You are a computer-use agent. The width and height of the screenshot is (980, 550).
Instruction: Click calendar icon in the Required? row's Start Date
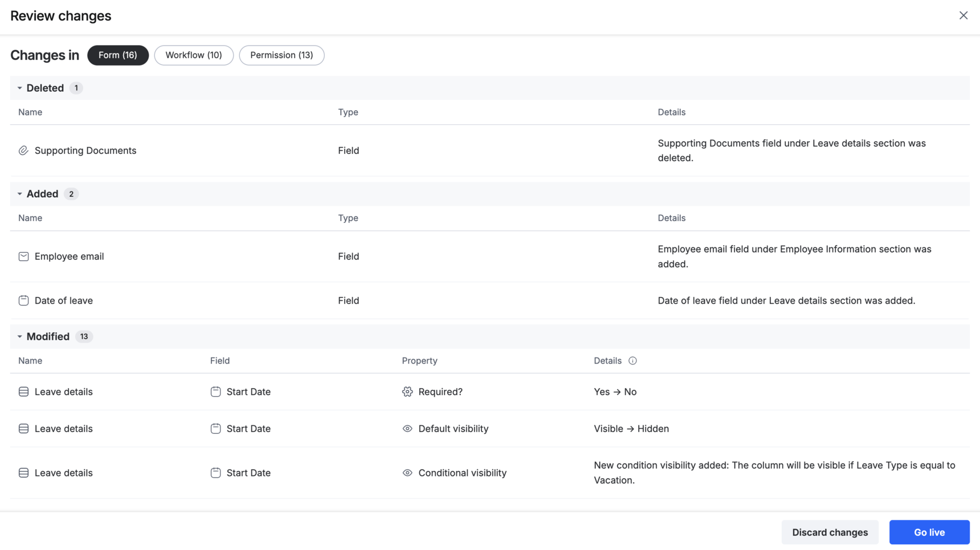click(x=215, y=392)
